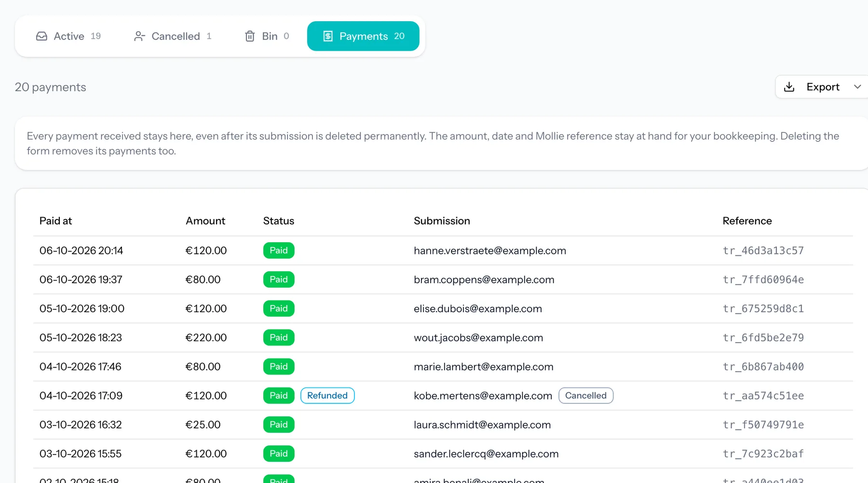The width and height of the screenshot is (868, 483).
Task: Click the trash can icon
Action: (x=250, y=36)
